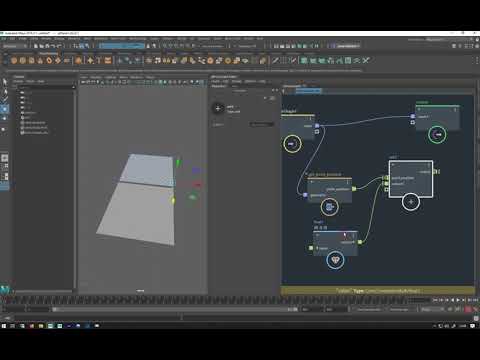Expand the selected white node via its top-left arrow

coord(393,165)
